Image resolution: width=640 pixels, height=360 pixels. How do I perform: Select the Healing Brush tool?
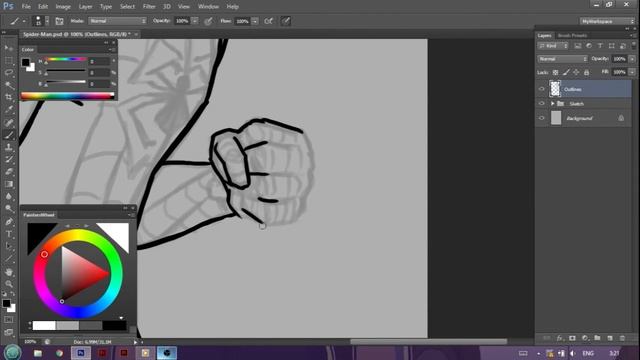pos(9,122)
